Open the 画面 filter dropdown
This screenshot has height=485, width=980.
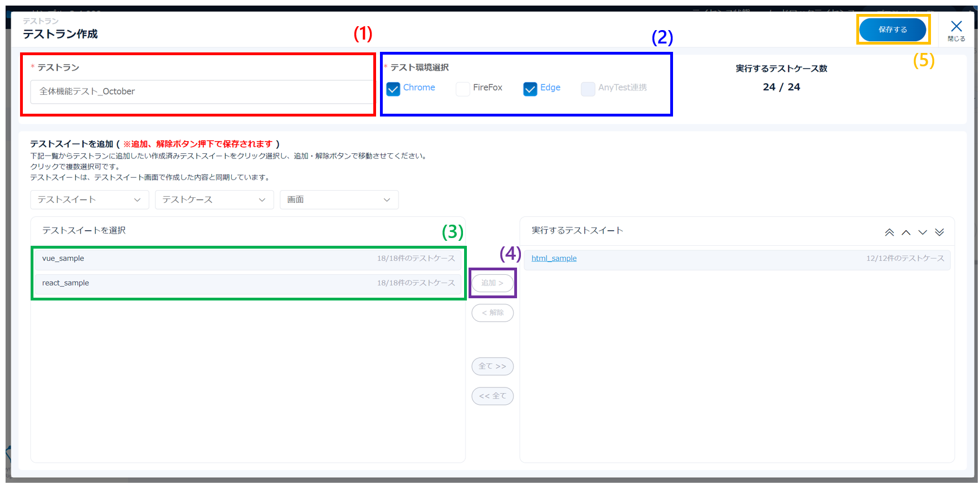coord(339,200)
